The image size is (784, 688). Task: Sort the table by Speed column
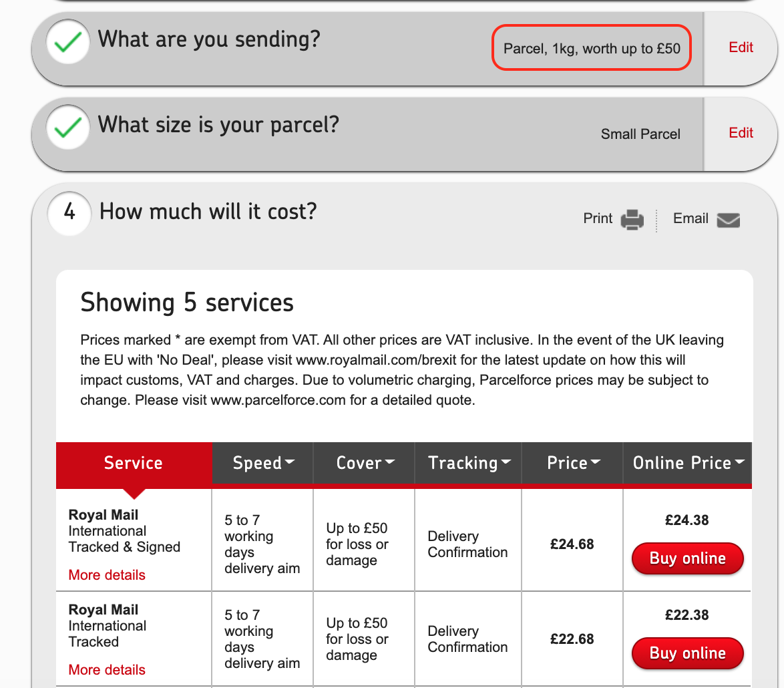tap(263, 463)
